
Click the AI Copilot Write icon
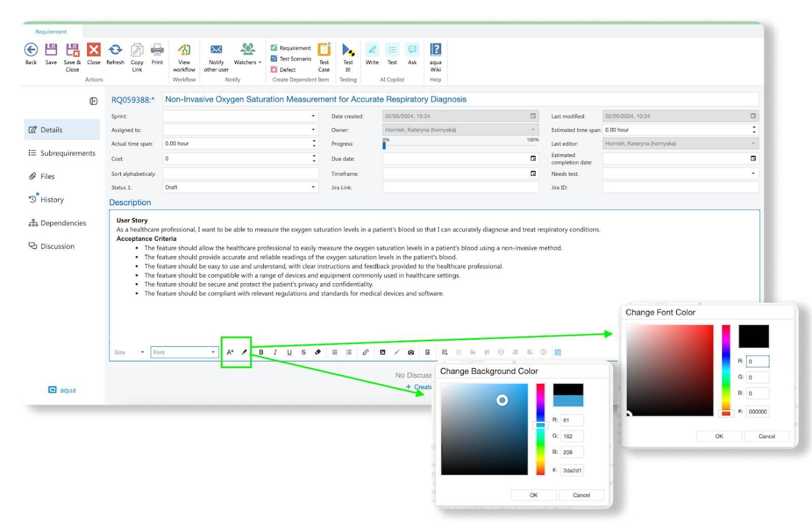(372, 50)
